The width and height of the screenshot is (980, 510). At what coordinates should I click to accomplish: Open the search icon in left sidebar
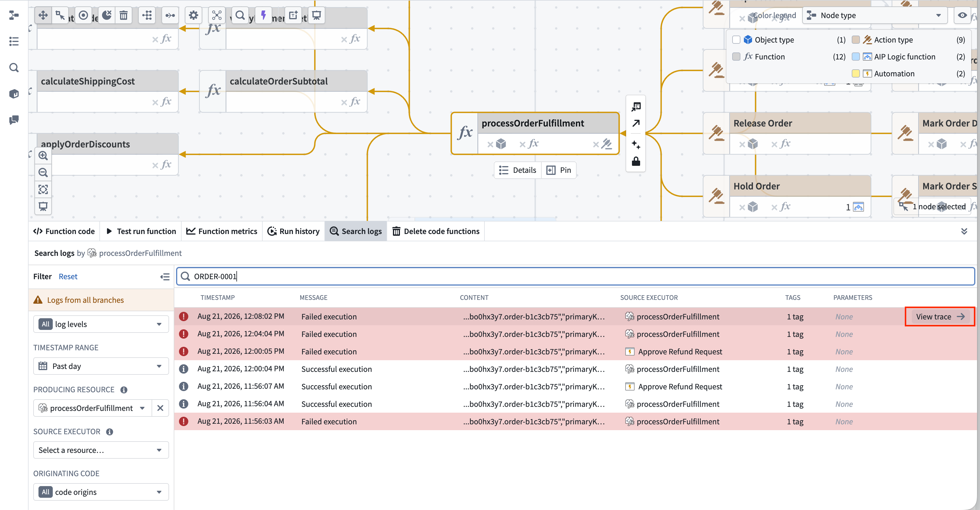click(14, 68)
